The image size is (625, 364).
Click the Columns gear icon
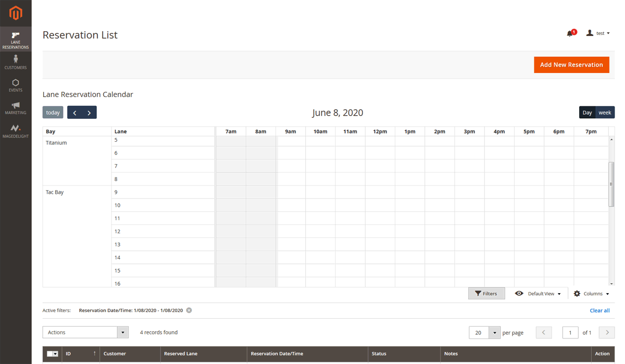coord(577,293)
